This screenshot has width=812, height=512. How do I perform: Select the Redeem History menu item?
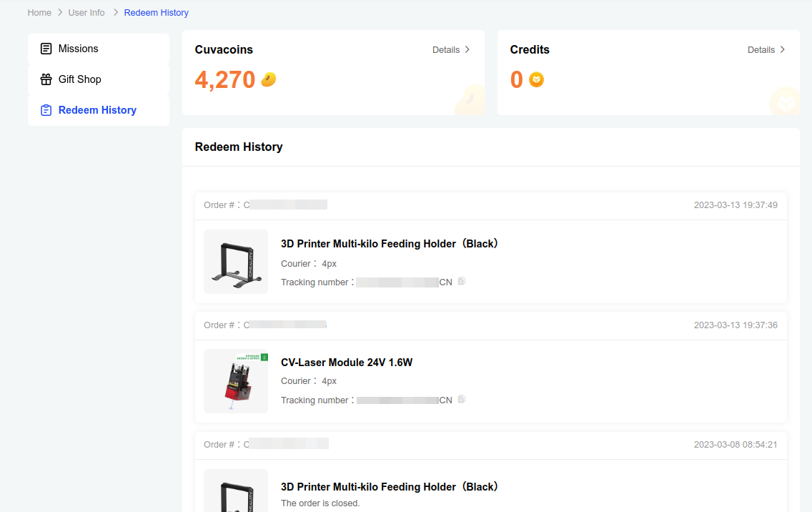(x=97, y=110)
